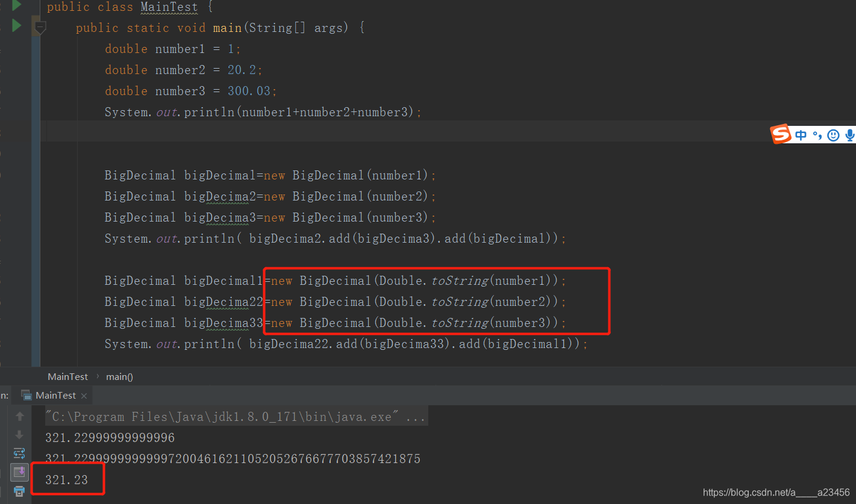This screenshot has height=504, width=856.
Task: Click the java.exe command line in the console
Action: coord(236,416)
